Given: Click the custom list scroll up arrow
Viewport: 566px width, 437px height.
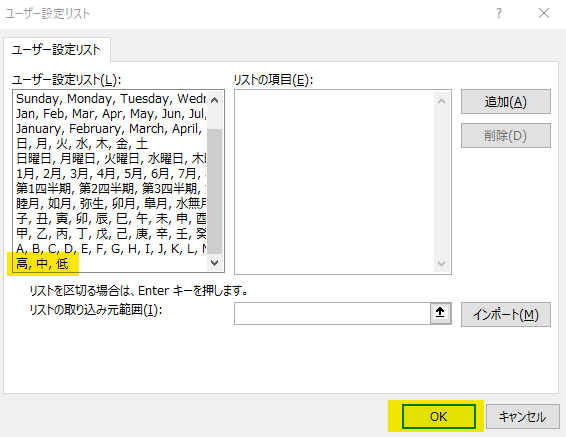Looking at the screenshot, I should (x=215, y=100).
